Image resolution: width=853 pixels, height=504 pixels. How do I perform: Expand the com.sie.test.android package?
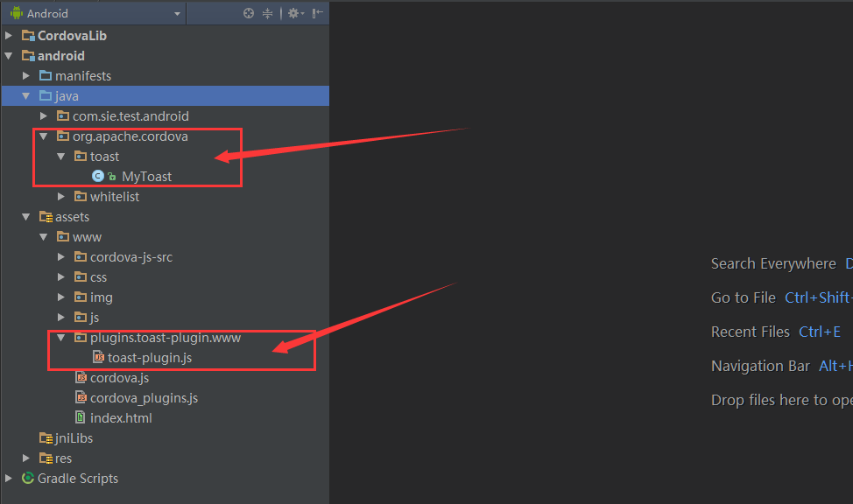(x=44, y=116)
